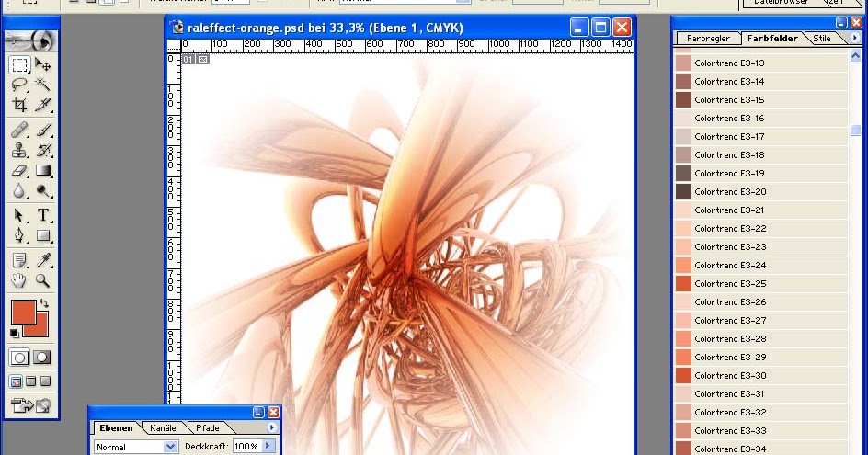Viewport: 868px width, 455px height.
Task: Choose the Hand tool
Action: pos(19,280)
